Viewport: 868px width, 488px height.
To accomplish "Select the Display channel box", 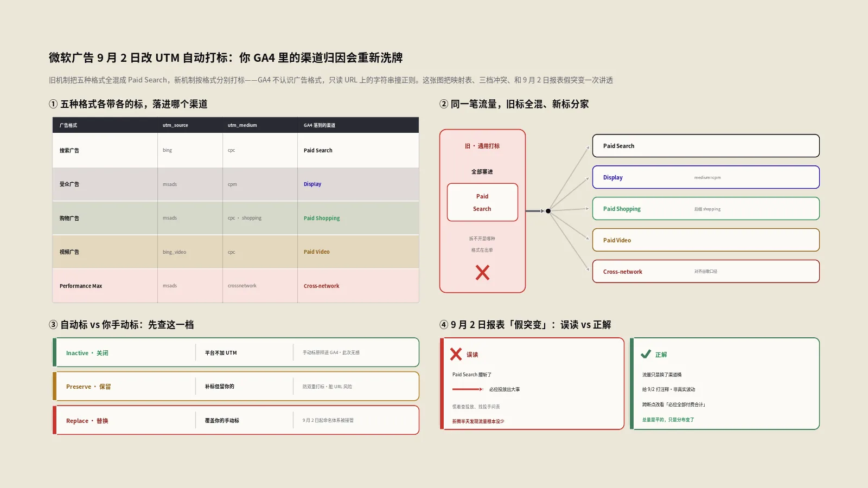I will point(706,177).
